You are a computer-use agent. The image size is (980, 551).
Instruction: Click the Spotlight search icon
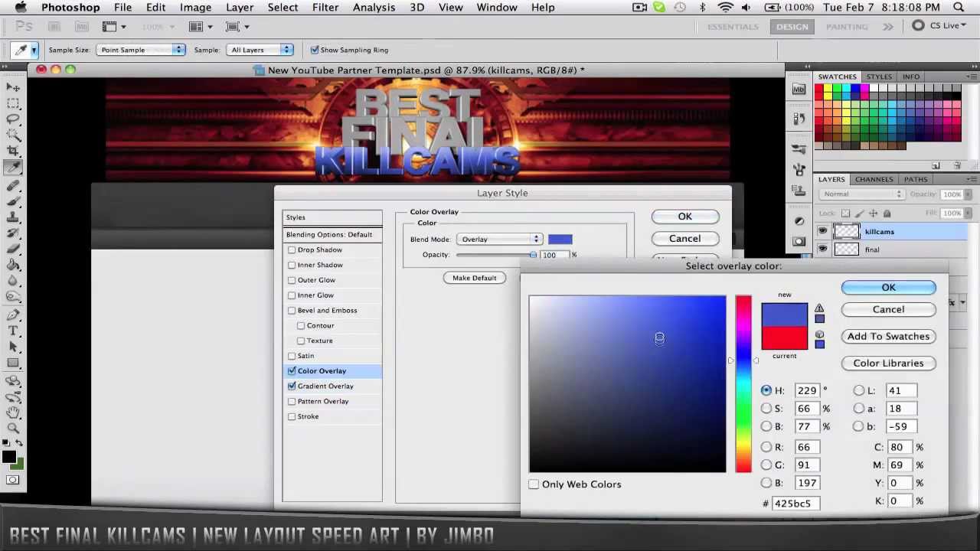[959, 8]
